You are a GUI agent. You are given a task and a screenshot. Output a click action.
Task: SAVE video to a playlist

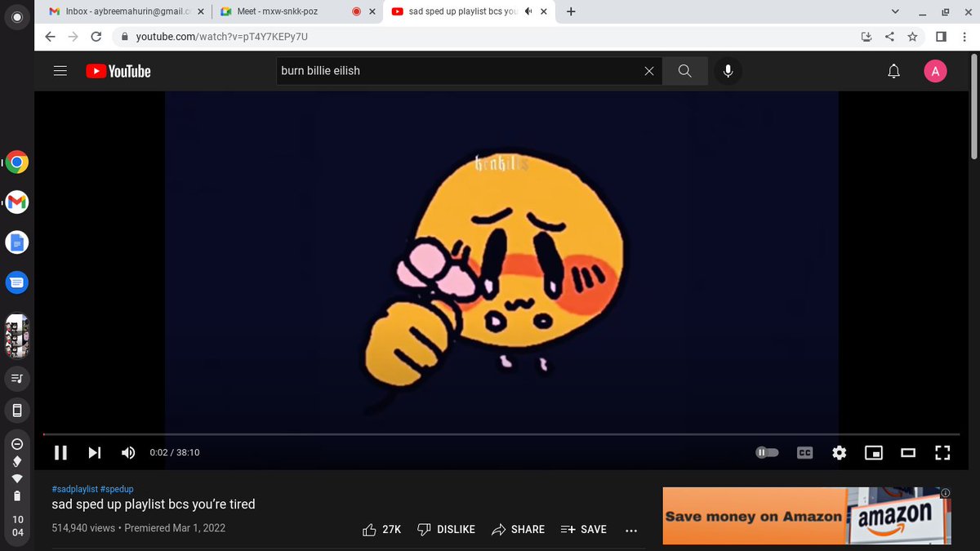584,529
